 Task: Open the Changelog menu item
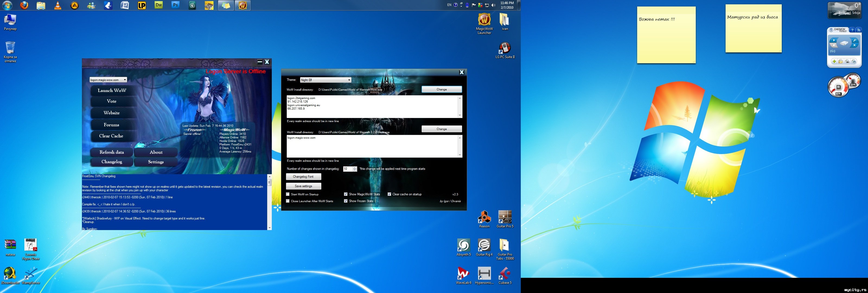[112, 162]
